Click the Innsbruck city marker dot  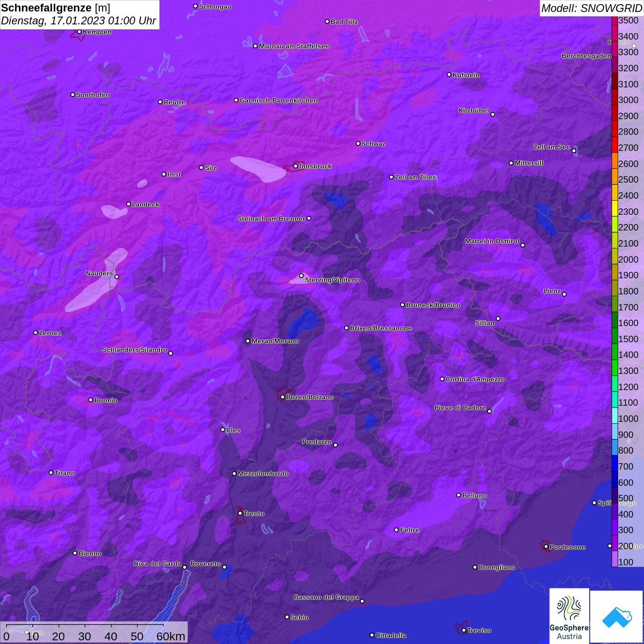pos(296,166)
